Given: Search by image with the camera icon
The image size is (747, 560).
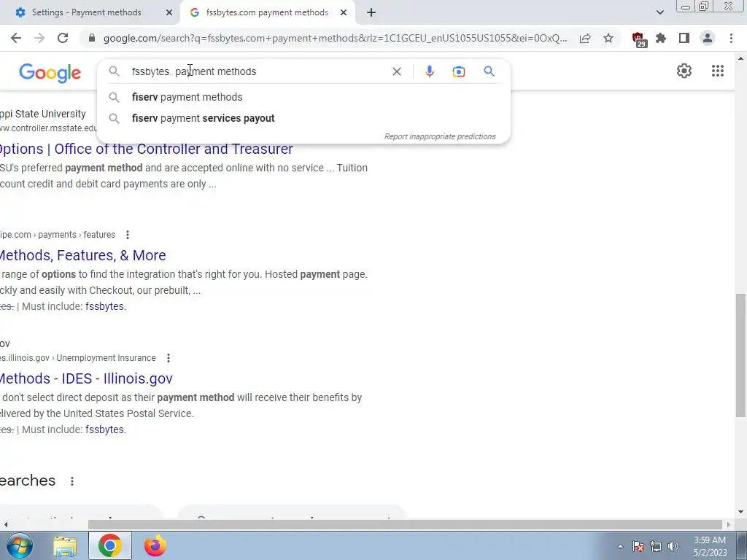Looking at the screenshot, I should point(459,71).
